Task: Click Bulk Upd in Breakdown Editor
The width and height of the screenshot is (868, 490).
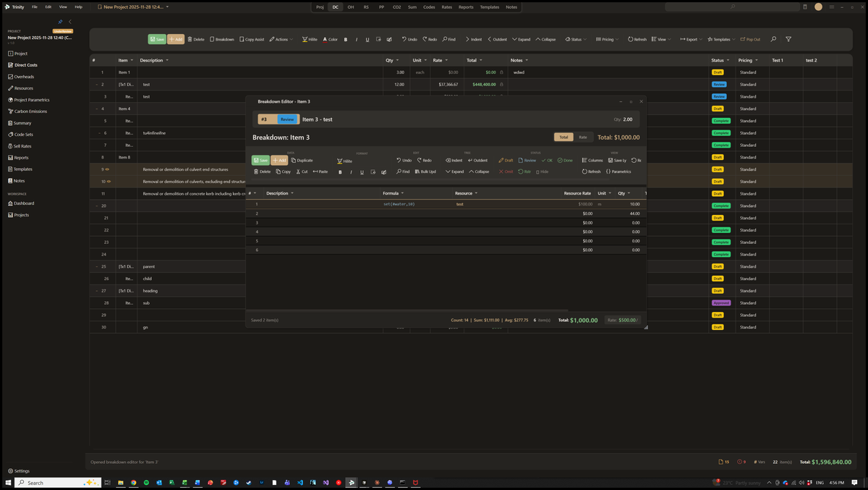Action: 425,172
